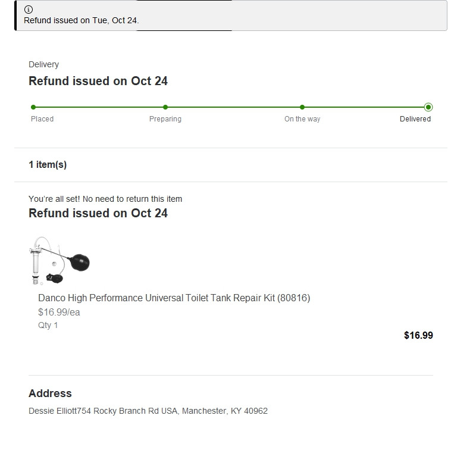Click the 1 item(s) section header

[48, 165]
